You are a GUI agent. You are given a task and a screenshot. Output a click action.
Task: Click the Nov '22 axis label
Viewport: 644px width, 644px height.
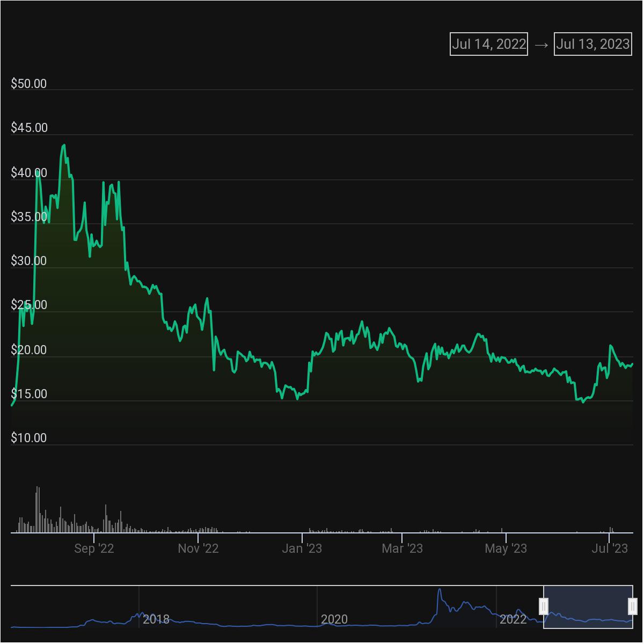(x=198, y=548)
